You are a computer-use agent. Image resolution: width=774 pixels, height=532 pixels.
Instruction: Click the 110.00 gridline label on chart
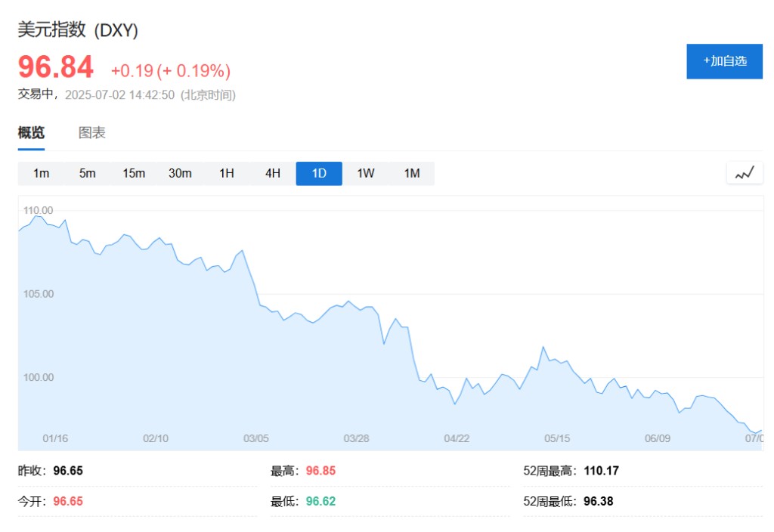tap(38, 210)
